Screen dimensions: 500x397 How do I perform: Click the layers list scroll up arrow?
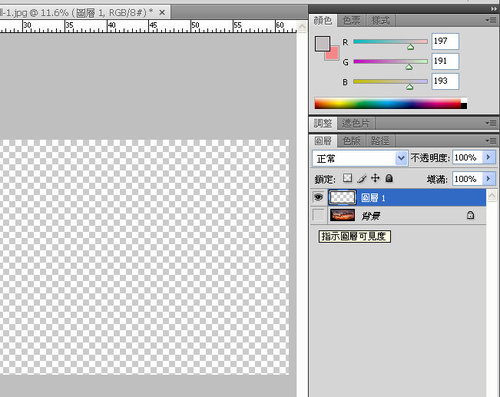[x=492, y=196]
